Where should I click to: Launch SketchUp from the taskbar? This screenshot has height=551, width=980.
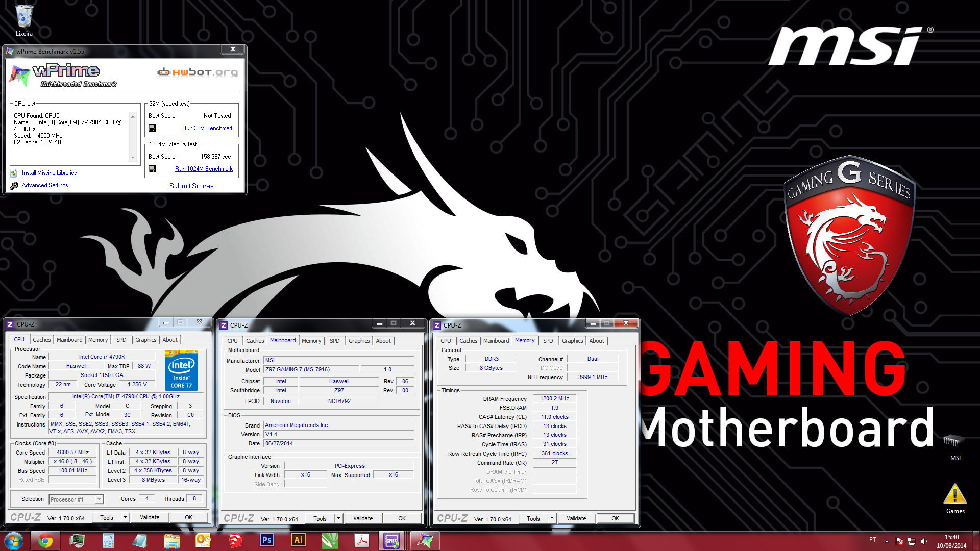[x=235, y=541]
